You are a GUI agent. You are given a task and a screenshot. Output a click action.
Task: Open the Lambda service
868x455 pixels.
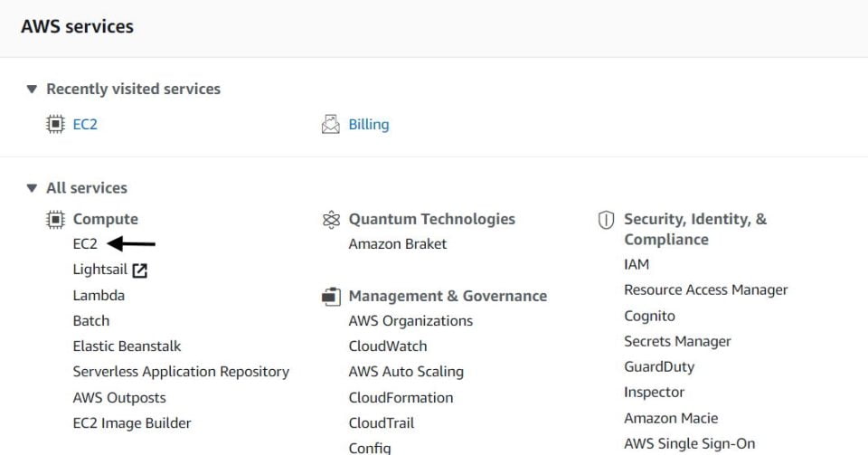(99, 295)
